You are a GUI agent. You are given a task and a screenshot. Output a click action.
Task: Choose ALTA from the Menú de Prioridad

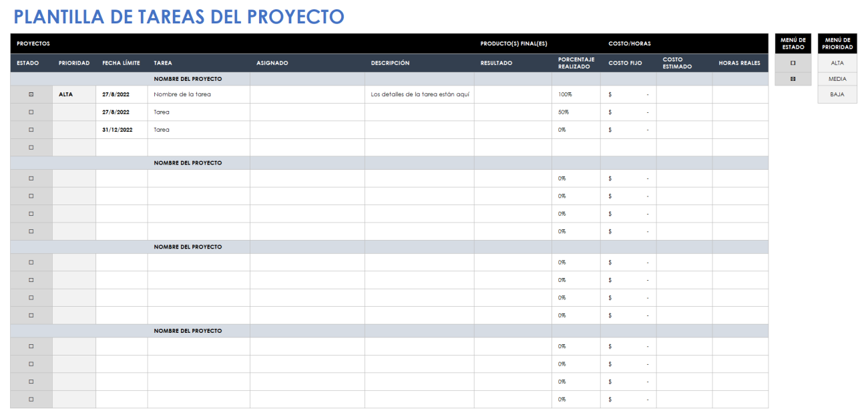point(837,63)
